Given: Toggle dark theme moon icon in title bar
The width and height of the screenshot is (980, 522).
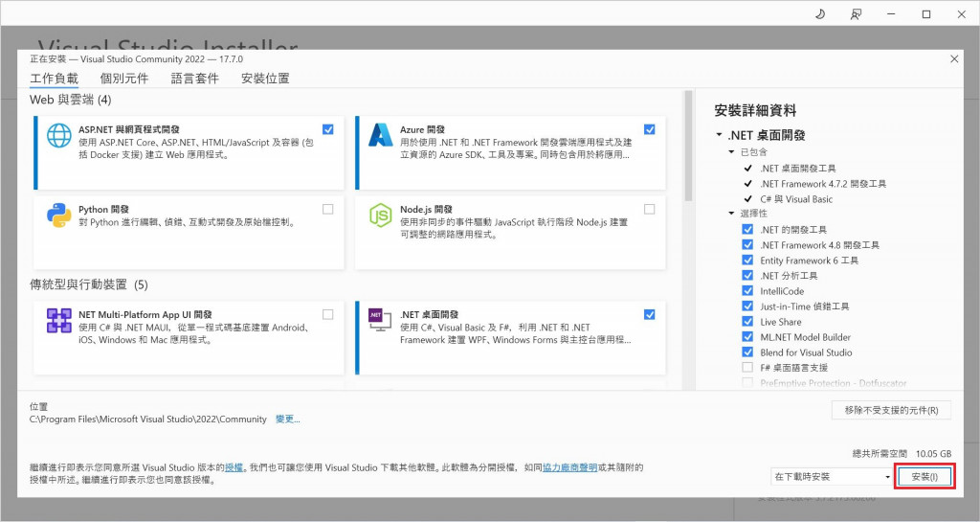Looking at the screenshot, I should 820,13.
